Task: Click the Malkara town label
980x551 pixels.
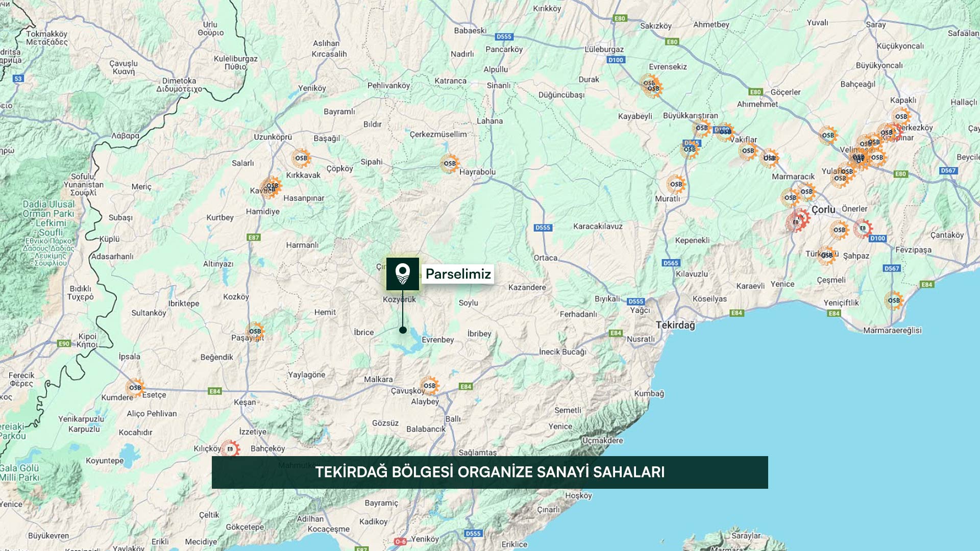Action: point(378,379)
